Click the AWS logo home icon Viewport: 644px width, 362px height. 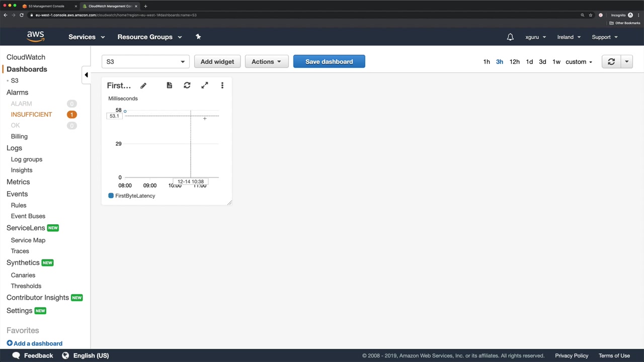[x=36, y=37]
